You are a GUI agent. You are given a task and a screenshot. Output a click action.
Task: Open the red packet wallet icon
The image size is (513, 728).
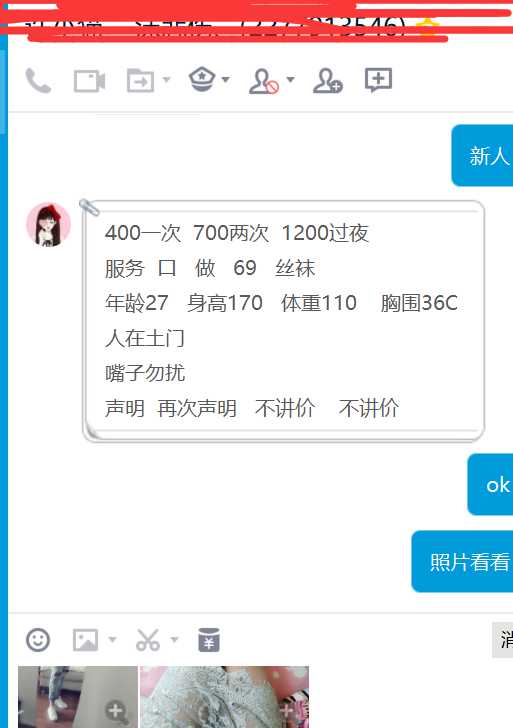tap(209, 640)
